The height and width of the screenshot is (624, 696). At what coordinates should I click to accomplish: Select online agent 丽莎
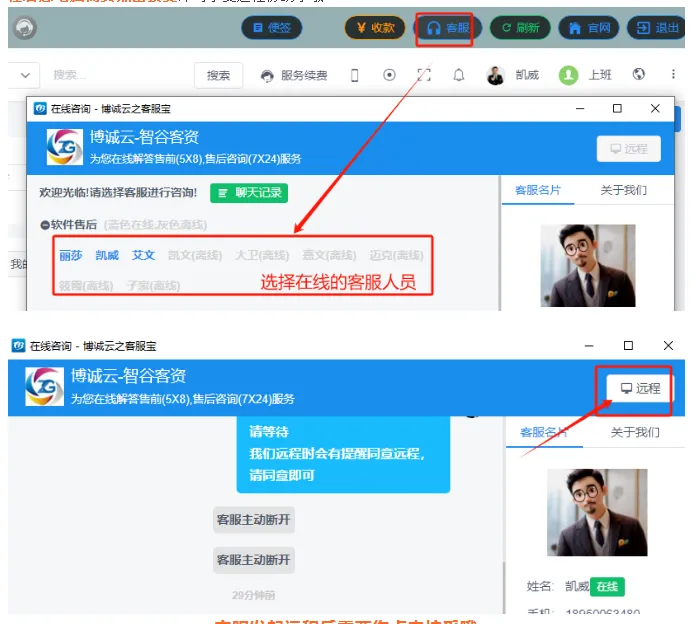pyautogui.click(x=71, y=255)
